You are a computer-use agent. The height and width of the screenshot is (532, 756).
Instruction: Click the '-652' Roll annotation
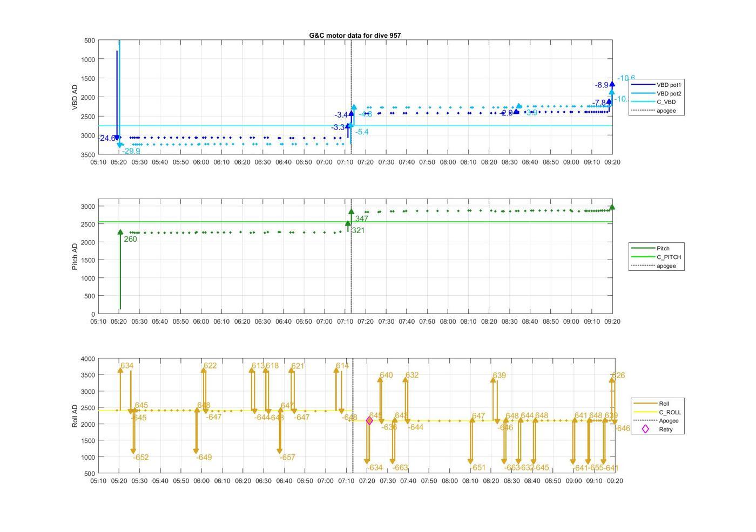tap(140, 458)
